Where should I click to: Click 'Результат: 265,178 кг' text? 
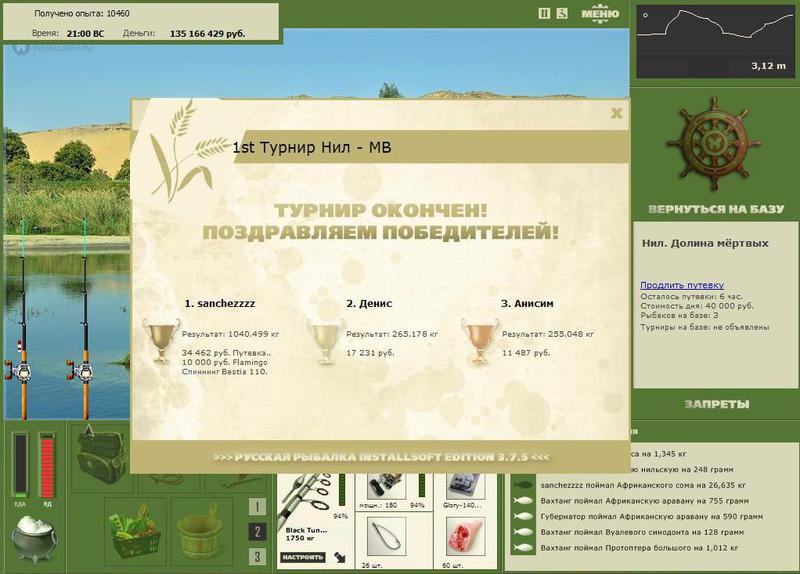pyautogui.click(x=392, y=335)
